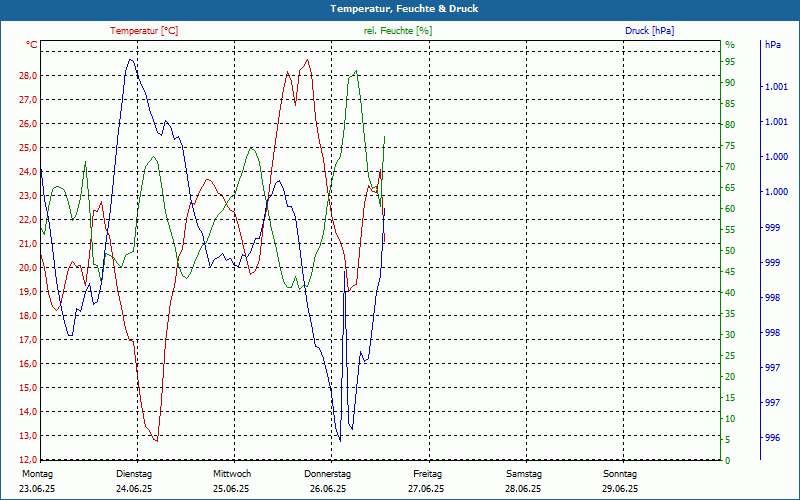Image resolution: width=800 pixels, height=500 pixels.
Task: Click the Dienstag day label
Action: (x=134, y=474)
